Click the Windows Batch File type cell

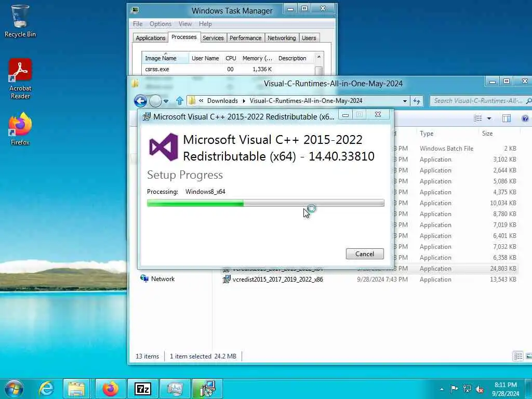446,148
